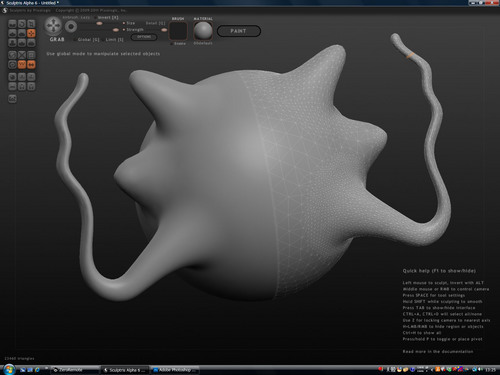
Task: Open the program options icon below the toolbar grid
Action: [x=12, y=99]
